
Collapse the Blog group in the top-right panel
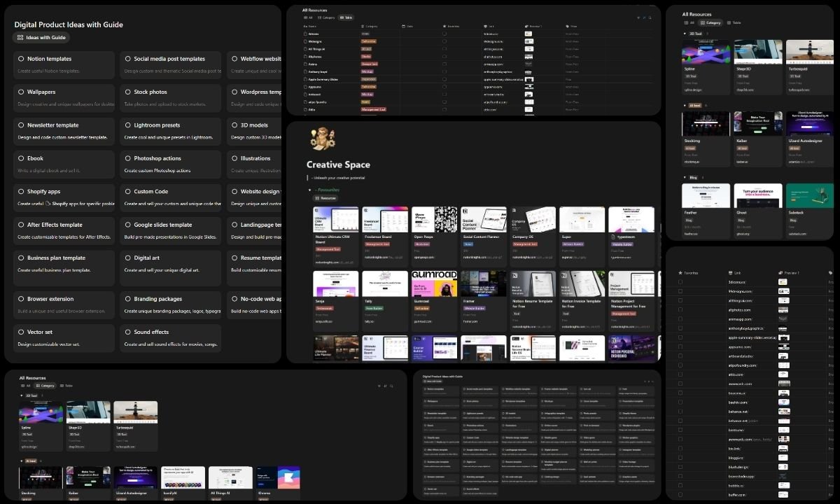(x=685, y=177)
